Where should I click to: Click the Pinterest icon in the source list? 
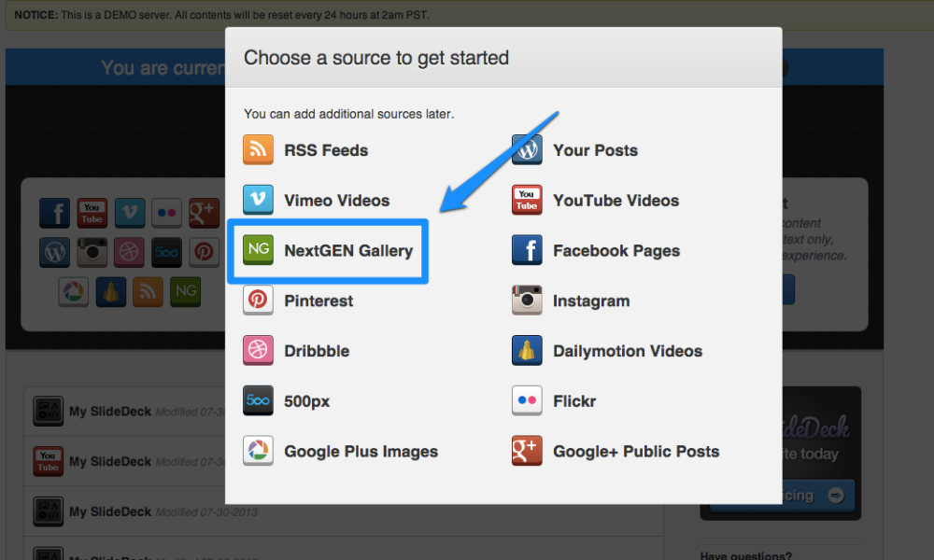(258, 300)
